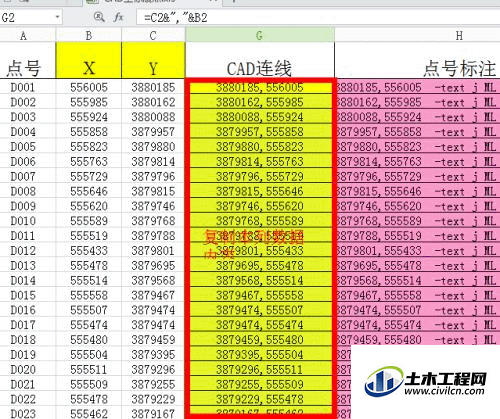Select cell D001
500x419 pixels.
click(28, 87)
